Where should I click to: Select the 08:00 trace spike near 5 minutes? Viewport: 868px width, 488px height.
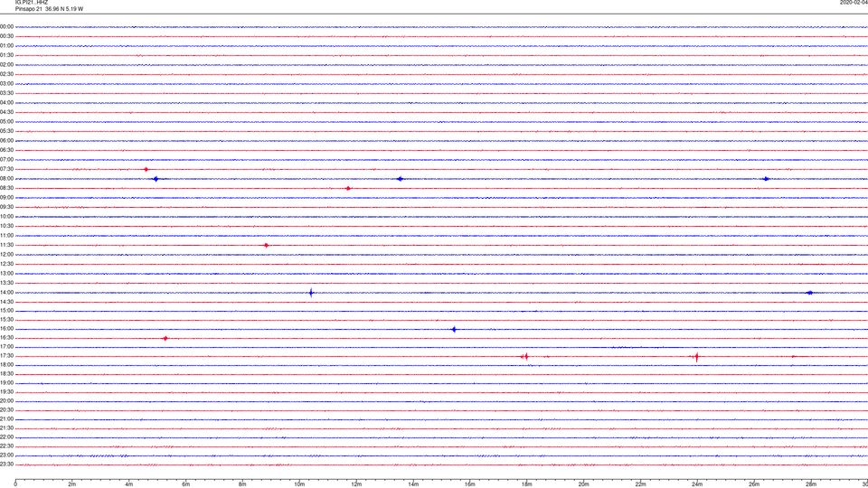click(x=156, y=179)
